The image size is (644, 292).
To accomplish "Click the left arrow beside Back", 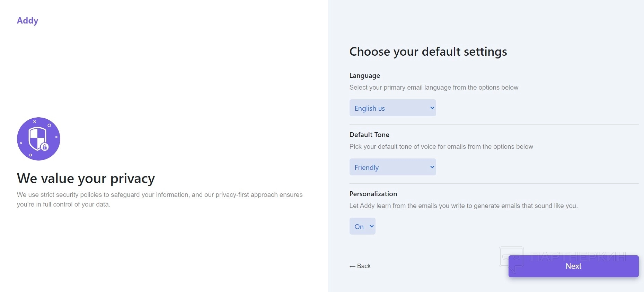I will pyautogui.click(x=352, y=266).
